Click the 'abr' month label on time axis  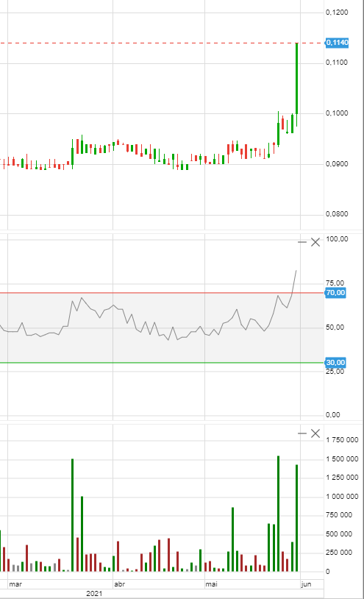(119, 584)
